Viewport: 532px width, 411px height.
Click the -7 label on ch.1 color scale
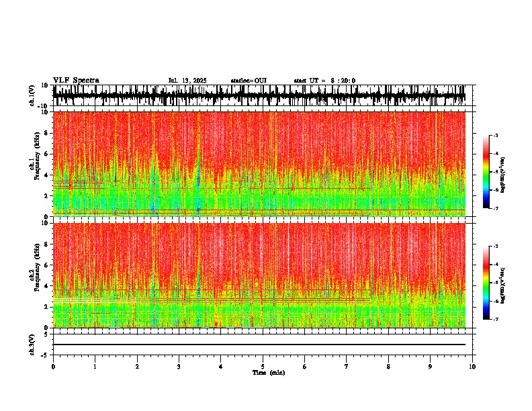point(496,208)
